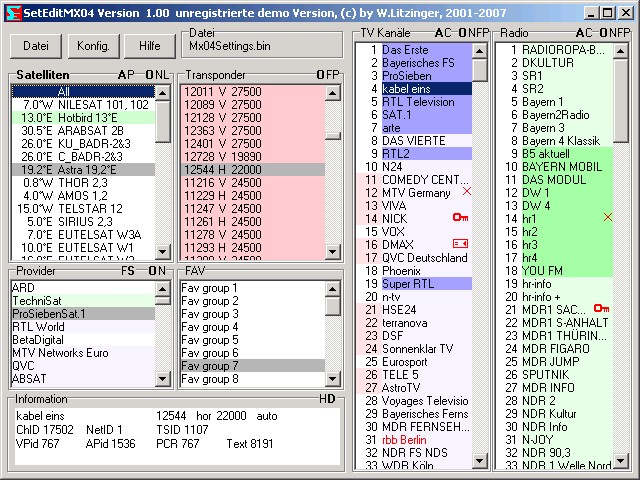Select radio station 'MDR JUMP'
640x480 pixels.
tap(555, 362)
